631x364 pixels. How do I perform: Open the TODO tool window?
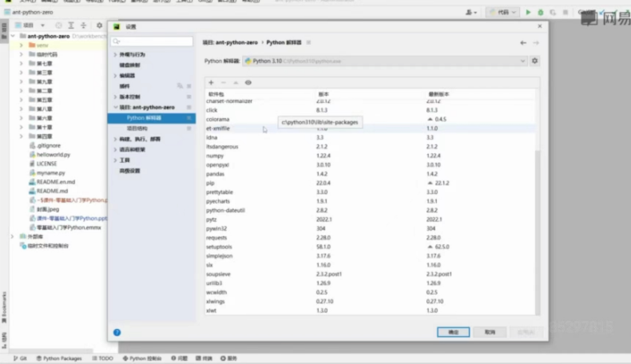coord(102,358)
